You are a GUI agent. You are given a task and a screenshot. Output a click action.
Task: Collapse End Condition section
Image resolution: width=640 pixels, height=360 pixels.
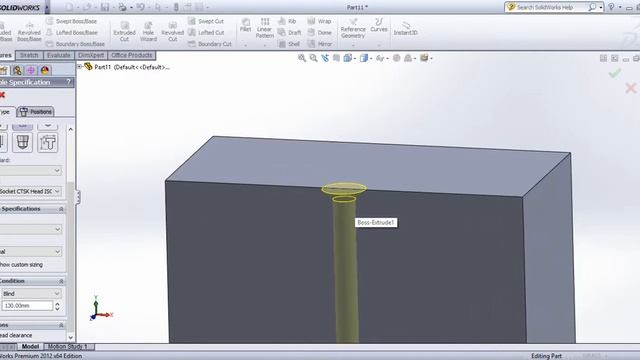point(61,281)
